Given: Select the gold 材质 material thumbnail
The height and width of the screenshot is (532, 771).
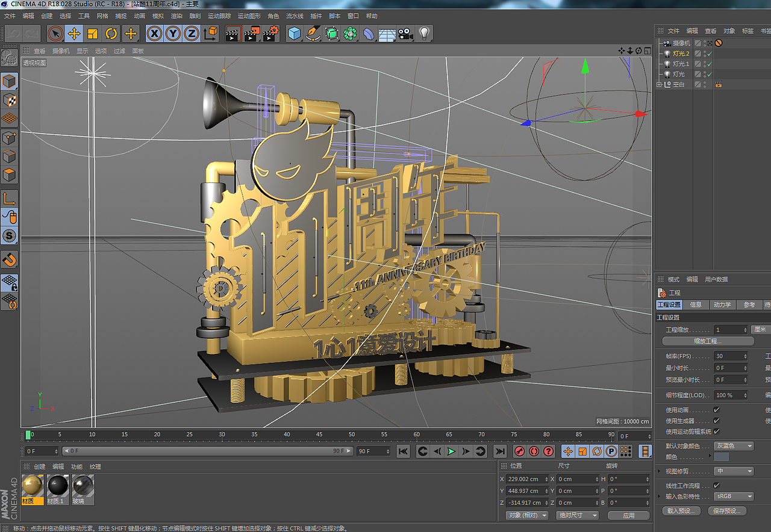Looking at the screenshot, I should point(33,485).
